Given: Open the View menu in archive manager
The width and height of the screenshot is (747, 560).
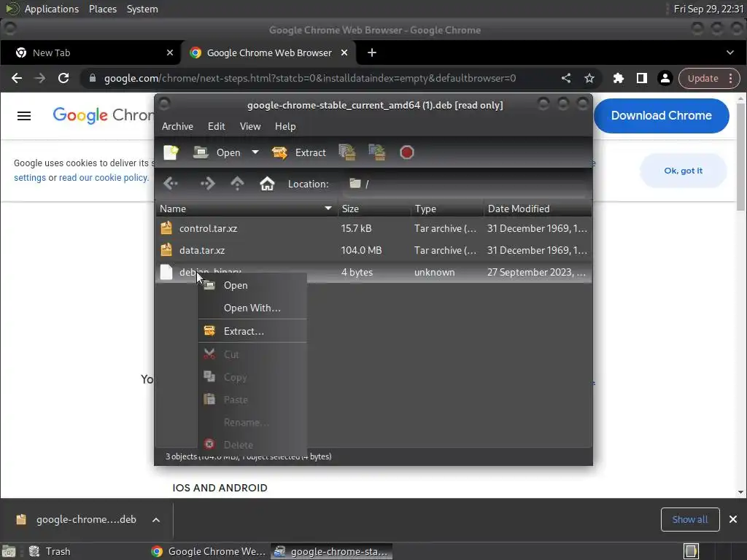Looking at the screenshot, I should (x=250, y=126).
